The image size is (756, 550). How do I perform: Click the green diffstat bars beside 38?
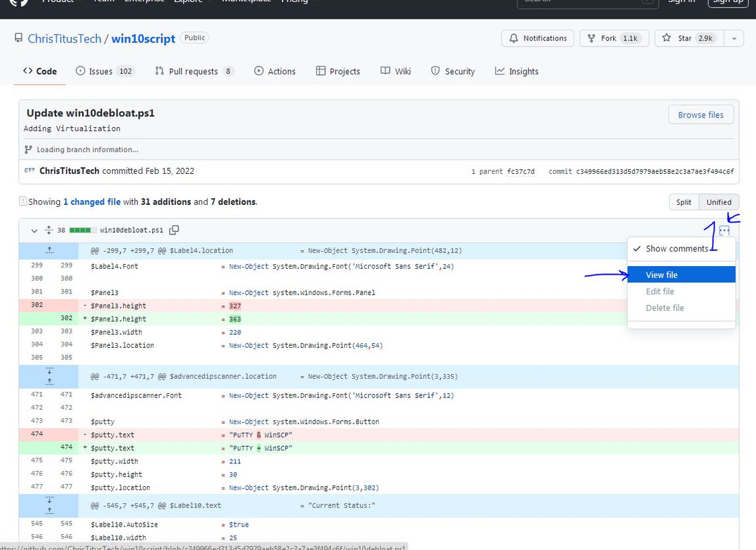point(82,230)
